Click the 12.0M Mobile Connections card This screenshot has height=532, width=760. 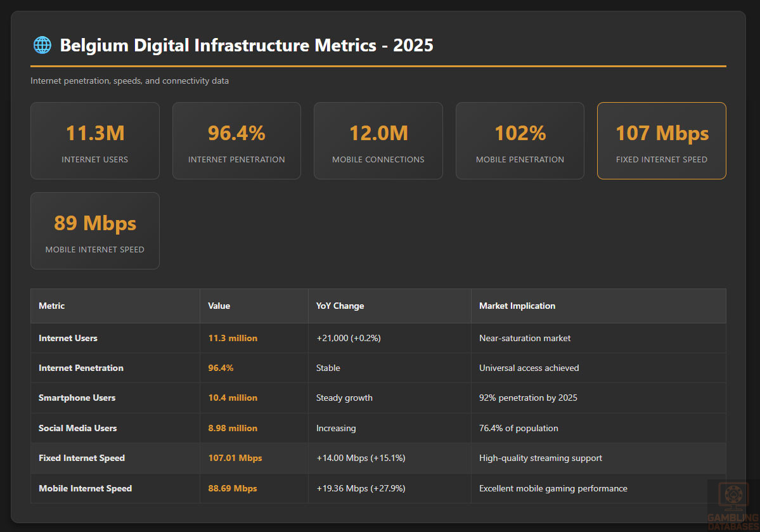point(378,141)
